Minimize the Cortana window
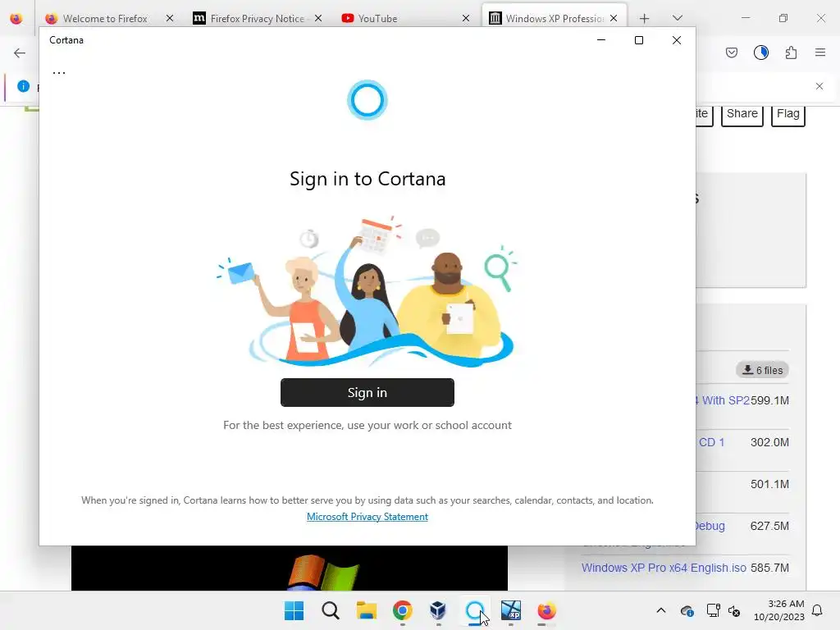 pyautogui.click(x=601, y=40)
